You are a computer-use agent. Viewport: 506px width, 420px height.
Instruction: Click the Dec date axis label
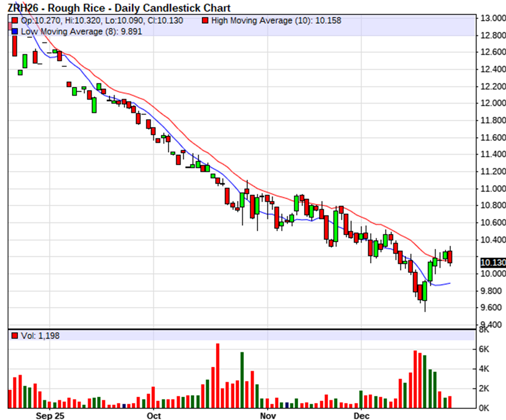(361, 416)
